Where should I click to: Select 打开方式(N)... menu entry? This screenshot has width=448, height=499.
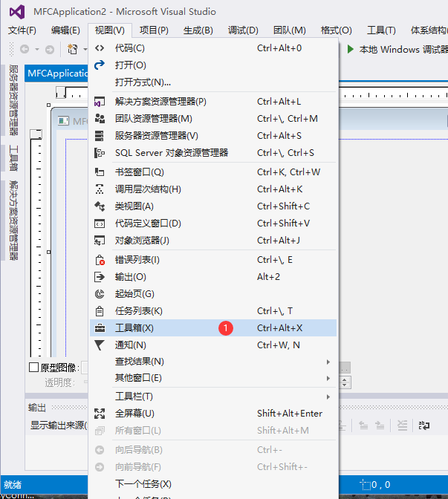tap(213, 82)
